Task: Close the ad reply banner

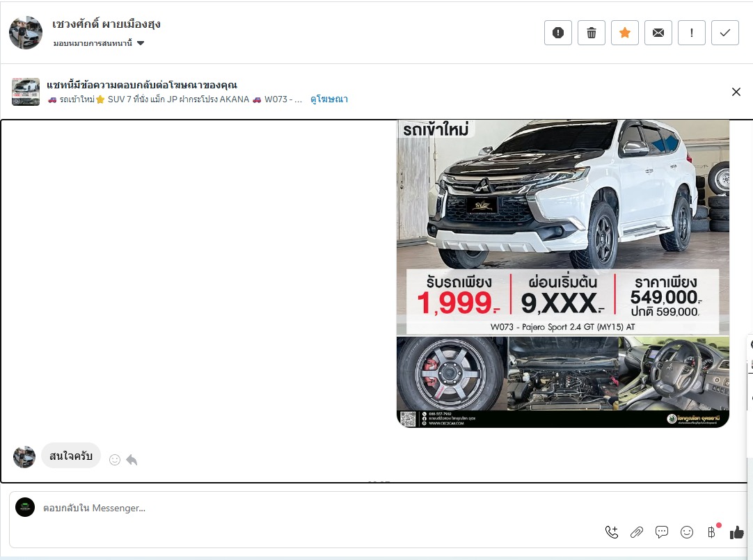Action: [736, 92]
